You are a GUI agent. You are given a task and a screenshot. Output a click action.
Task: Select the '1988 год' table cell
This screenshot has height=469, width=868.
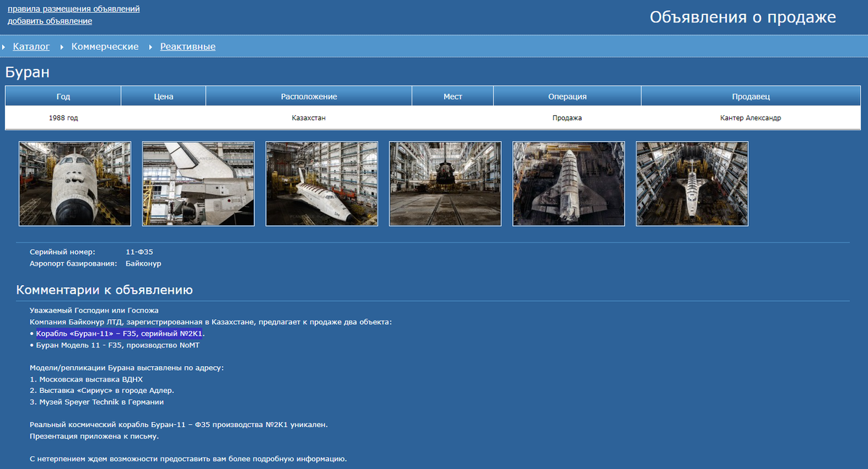[x=64, y=117]
